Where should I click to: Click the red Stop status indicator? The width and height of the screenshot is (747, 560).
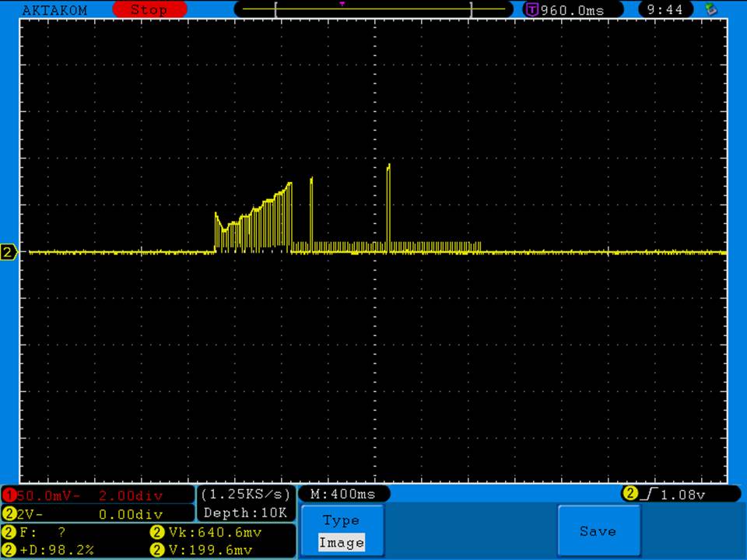tap(149, 10)
